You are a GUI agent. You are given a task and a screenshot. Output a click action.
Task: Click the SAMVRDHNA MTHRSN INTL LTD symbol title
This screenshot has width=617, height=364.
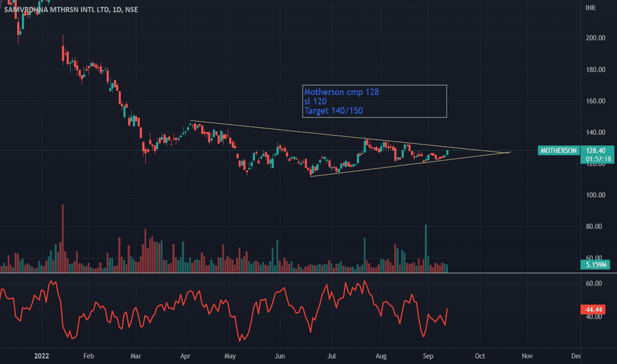[x=71, y=9]
